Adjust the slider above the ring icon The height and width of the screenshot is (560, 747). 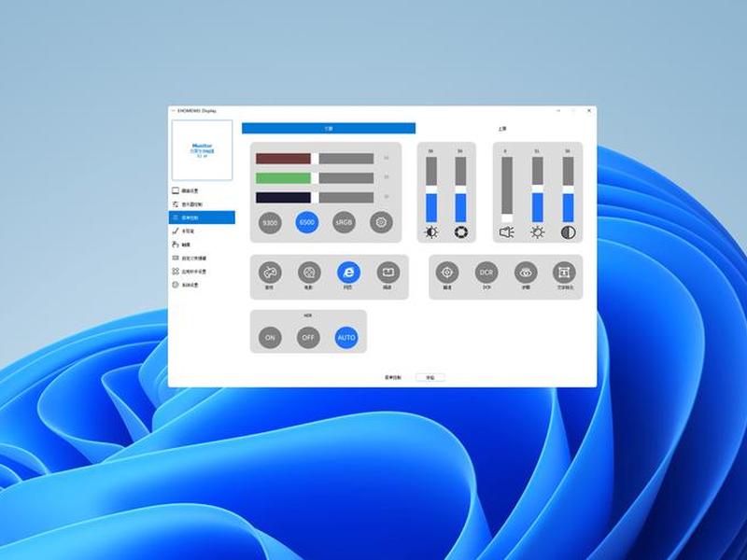(x=460, y=189)
